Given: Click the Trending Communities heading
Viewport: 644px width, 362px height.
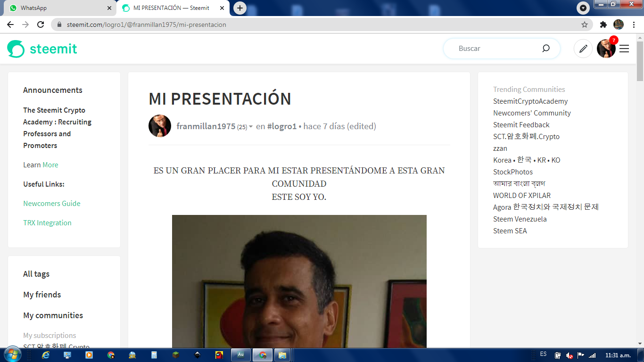Looking at the screenshot, I should (529, 89).
